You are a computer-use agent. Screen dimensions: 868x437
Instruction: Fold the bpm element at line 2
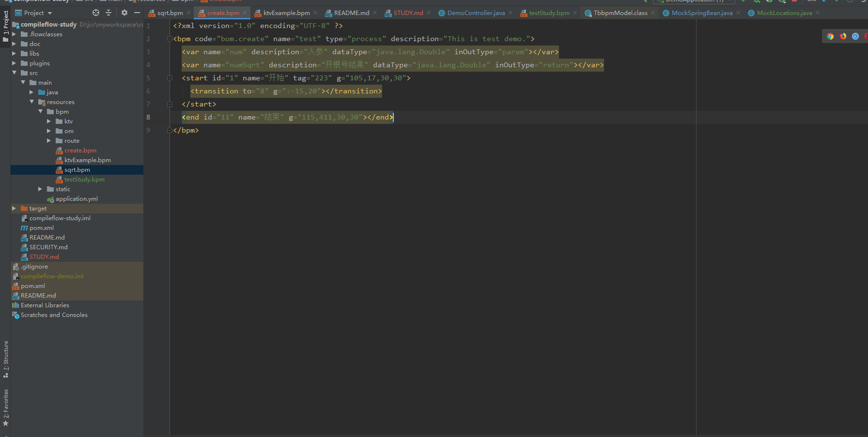tap(170, 39)
